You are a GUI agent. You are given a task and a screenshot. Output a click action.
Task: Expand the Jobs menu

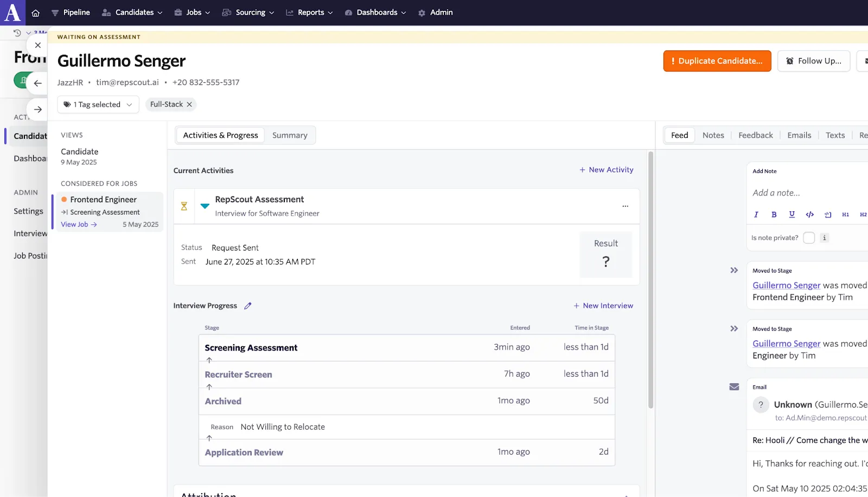192,12
